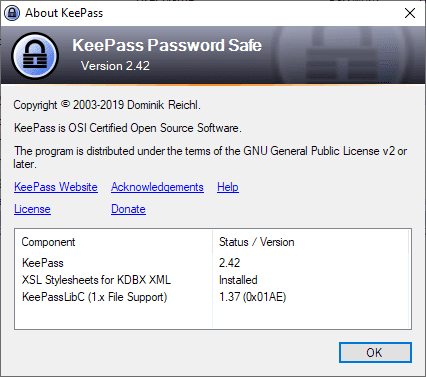This screenshot has height=377, width=426.
Task: Close the About KeePass dialog
Action: coord(410,13)
